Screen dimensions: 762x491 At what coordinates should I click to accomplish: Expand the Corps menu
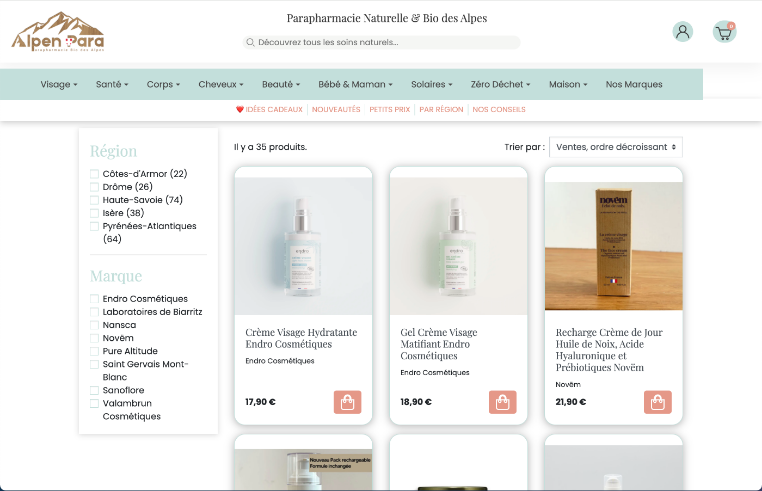pyautogui.click(x=163, y=84)
